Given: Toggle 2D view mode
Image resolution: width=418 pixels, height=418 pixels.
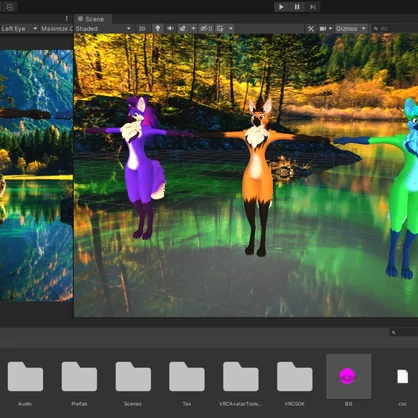Looking at the screenshot, I should point(142,29).
